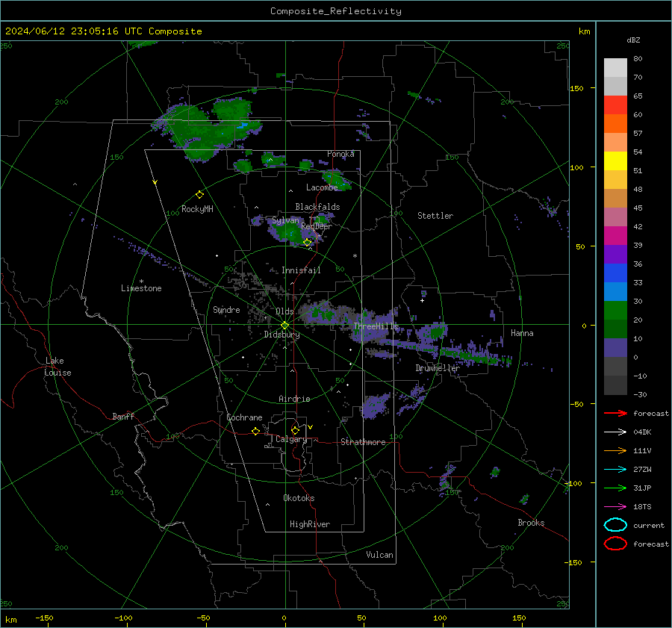The image size is (672, 628).
Task: Click the Airdrie label
Action: pyautogui.click(x=294, y=399)
